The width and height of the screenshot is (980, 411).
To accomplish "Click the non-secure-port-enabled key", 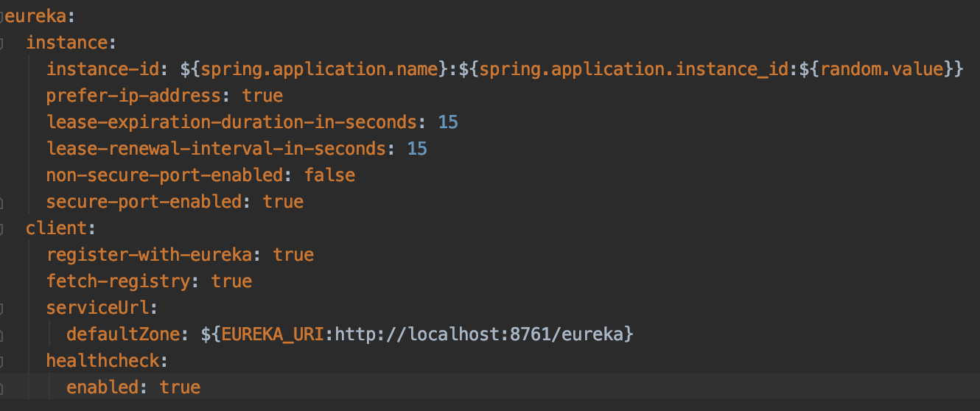I will coord(164,175).
